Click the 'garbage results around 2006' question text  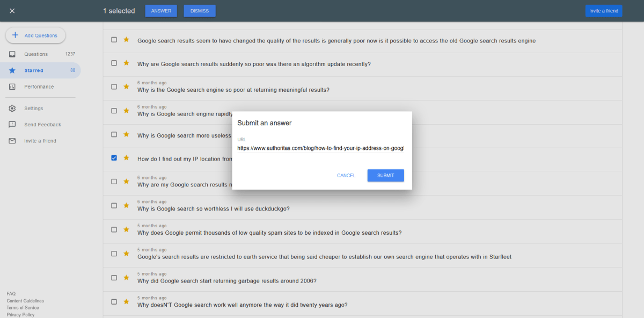(x=227, y=281)
